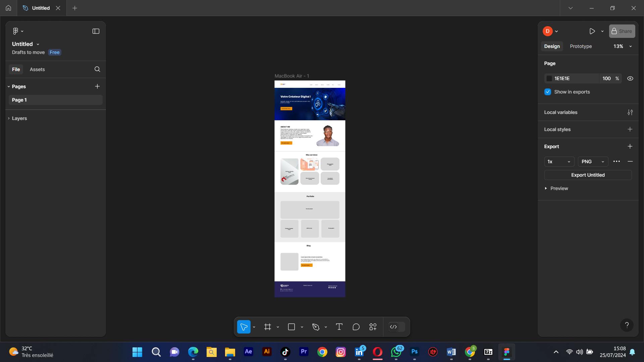Open the help question mark button
644x362 pixels.
coord(627,325)
